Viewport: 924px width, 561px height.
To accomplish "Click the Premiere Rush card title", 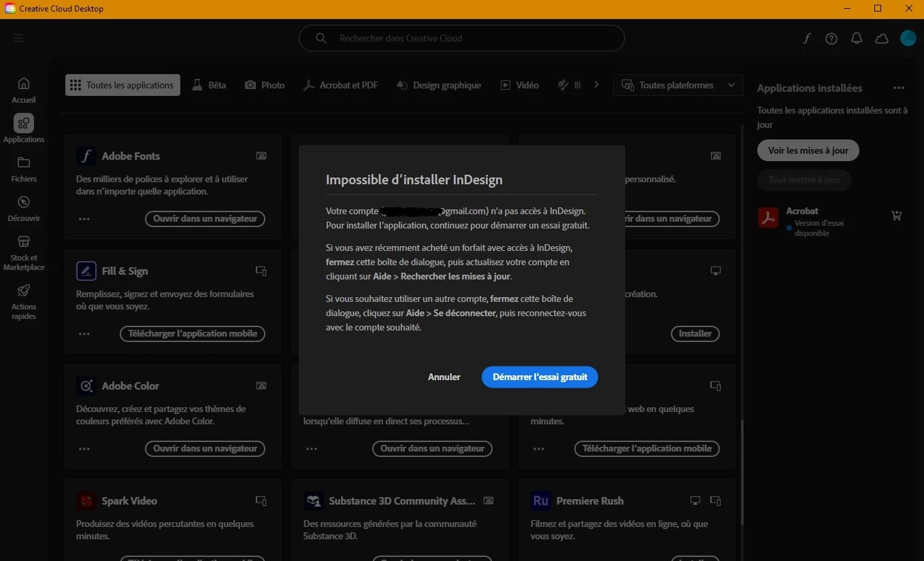I will [x=590, y=500].
